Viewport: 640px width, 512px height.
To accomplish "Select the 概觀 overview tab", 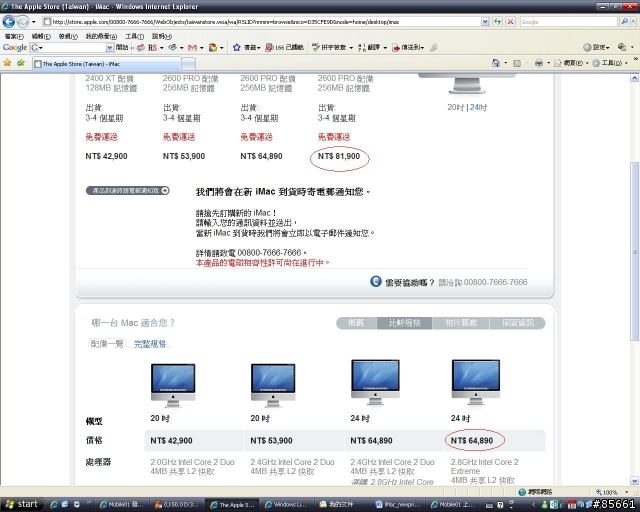I will pos(356,323).
